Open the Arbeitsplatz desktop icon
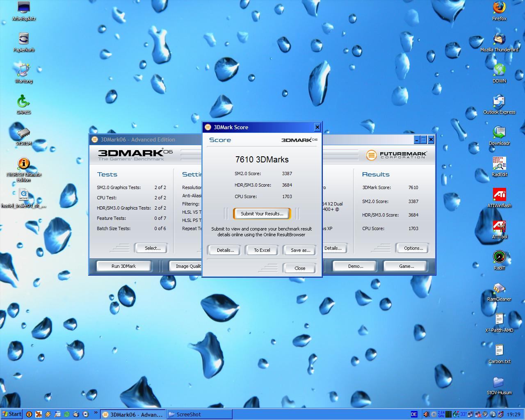525x420 pixels. (x=24, y=11)
